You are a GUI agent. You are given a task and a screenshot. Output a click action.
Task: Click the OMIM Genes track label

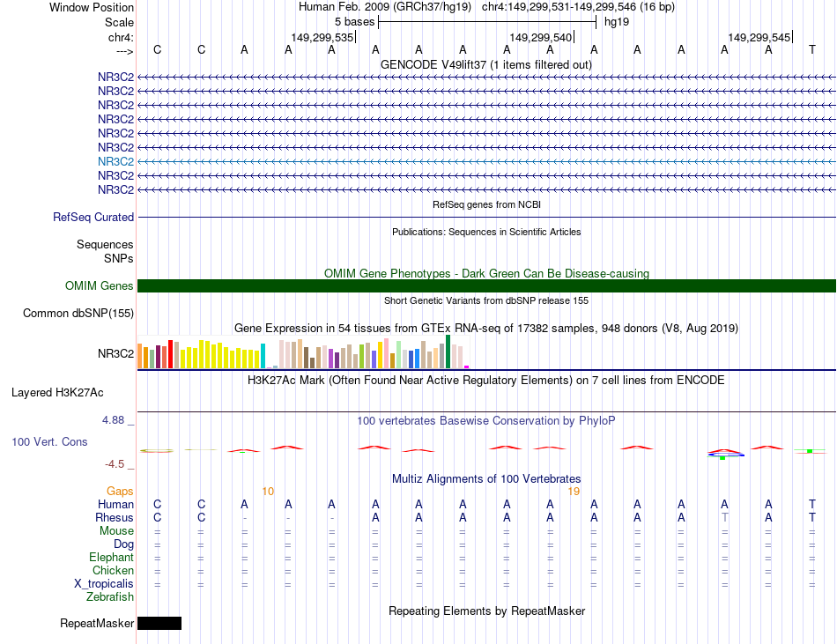(100, 286)
